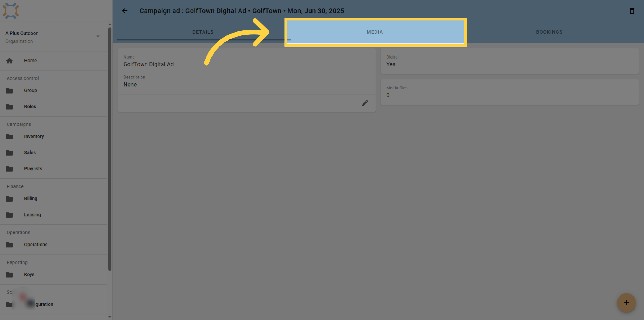Select the Details tab
This screenshot has height=320, width=644.
(203, 32)
